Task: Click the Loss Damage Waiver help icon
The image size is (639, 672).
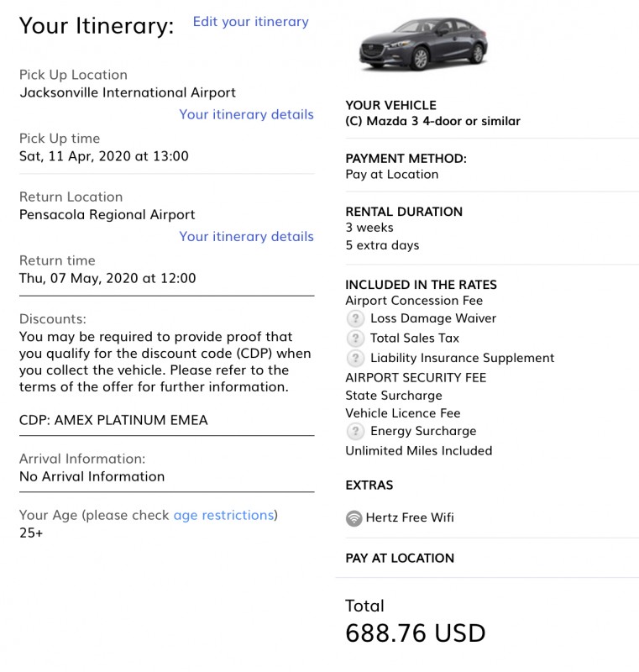Action: point(355,318)
